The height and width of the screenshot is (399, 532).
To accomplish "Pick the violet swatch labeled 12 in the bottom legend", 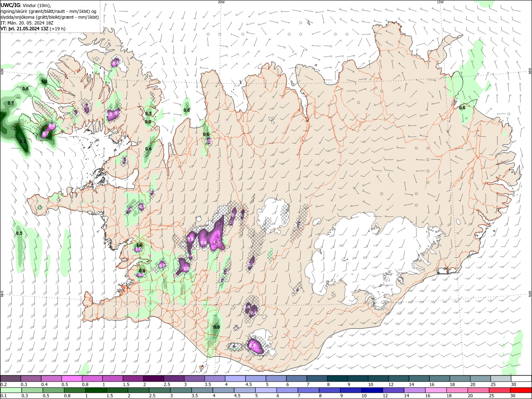I will (394, 390).
